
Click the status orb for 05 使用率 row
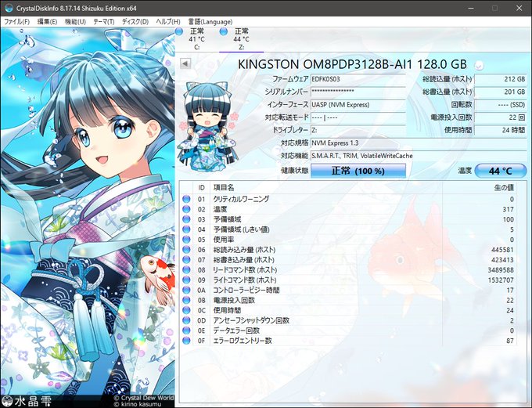[x=186, y=240]
